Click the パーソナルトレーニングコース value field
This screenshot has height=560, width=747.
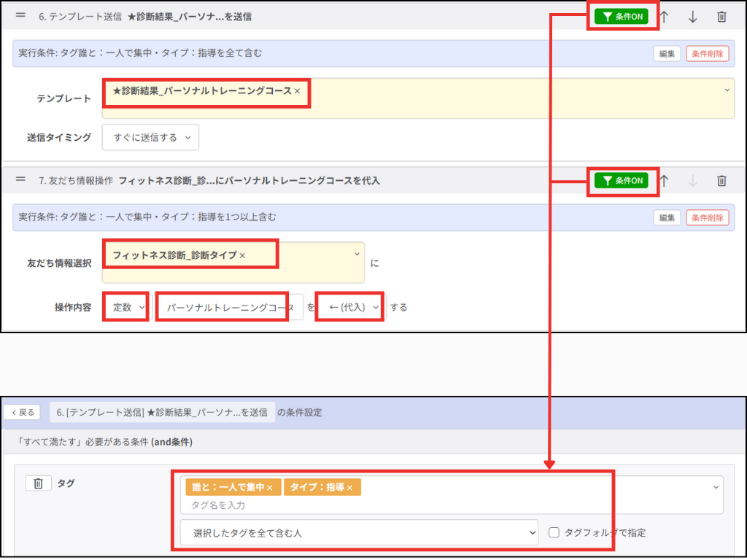[x=230, y=308]
